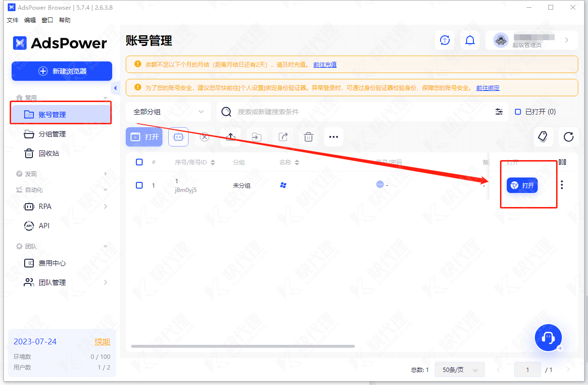The image size is (588, 385).
Task: Click the search conditions input field
Action: pyautogui.click(x=358, y=112)
